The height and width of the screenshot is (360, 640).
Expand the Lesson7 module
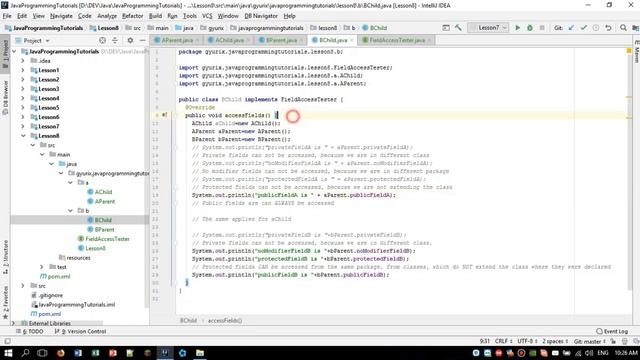pyautogui.click(x=23, y=126)
